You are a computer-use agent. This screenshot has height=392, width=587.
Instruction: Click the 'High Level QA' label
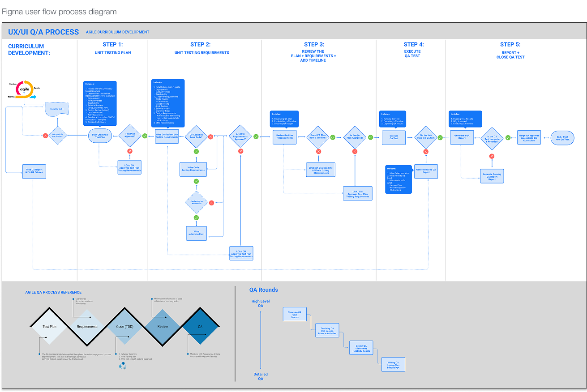(x=261, y=303)
